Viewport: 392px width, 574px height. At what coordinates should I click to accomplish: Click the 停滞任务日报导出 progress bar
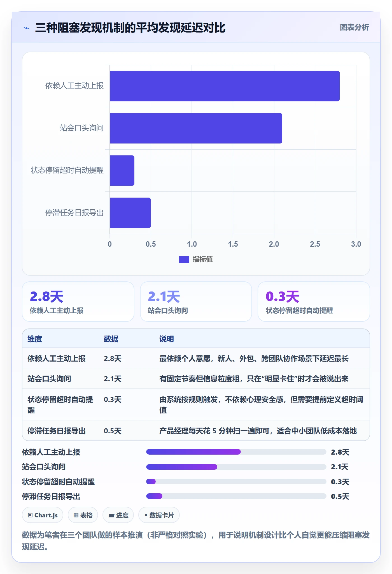point(236,496)
